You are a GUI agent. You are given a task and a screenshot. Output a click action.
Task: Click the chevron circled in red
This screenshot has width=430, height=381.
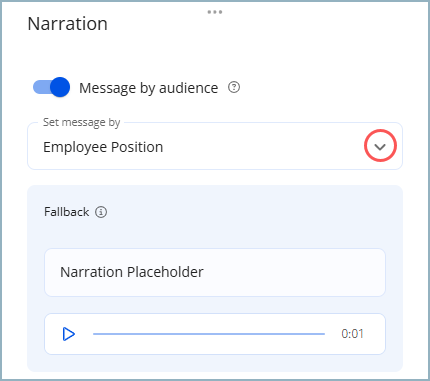tap(380, 147)
